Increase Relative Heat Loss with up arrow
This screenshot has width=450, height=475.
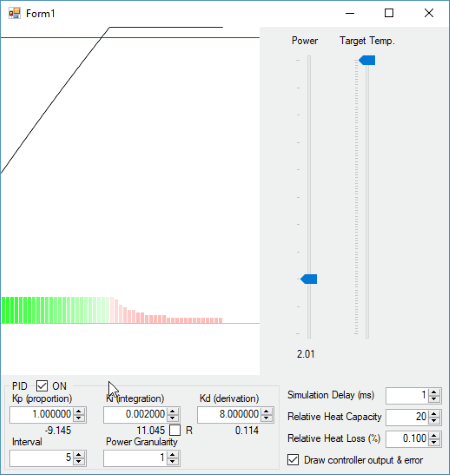(434, 435)
